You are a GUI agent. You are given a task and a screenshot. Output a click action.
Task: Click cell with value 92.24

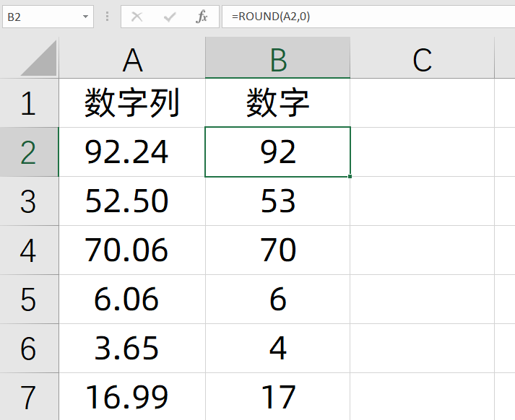[x=132, y=152]
